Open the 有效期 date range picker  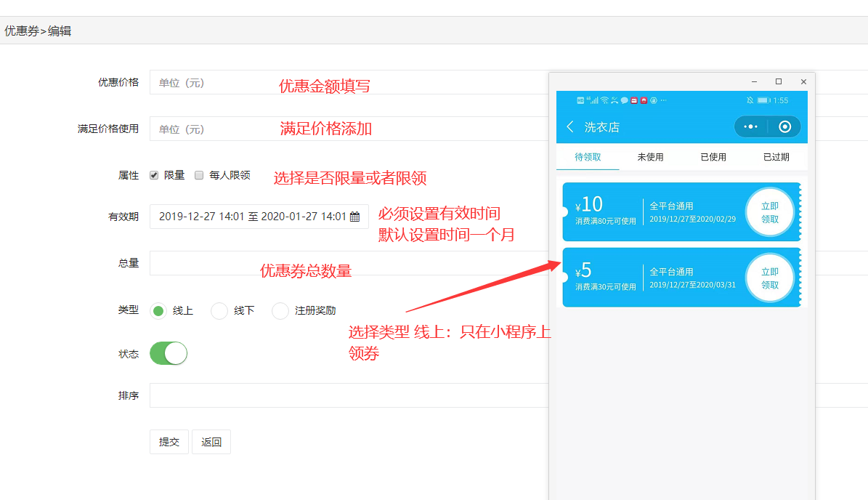coord(259,217)
